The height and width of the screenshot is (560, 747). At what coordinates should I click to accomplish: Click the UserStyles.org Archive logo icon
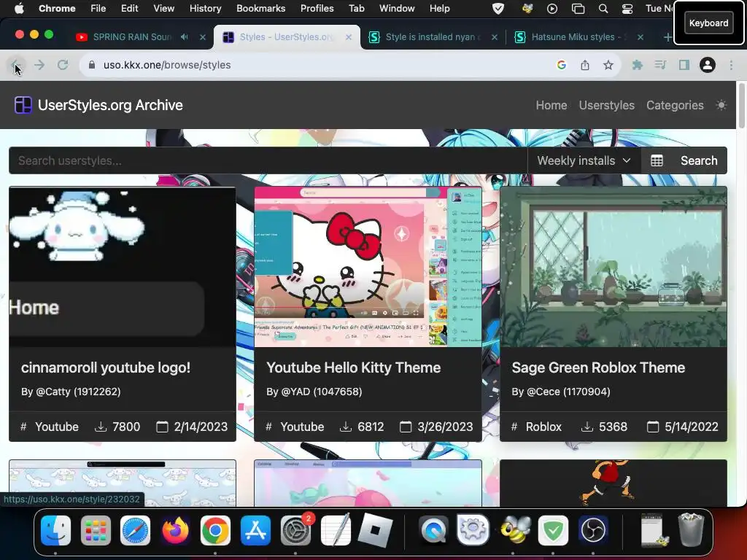pyautogui.click(x=23, y=105)
